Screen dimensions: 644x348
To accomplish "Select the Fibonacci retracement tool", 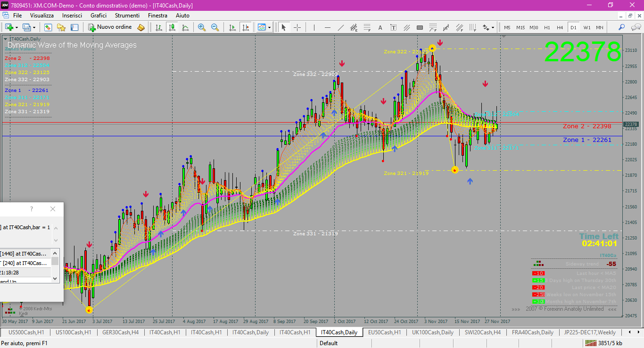I will pos(367,27).
